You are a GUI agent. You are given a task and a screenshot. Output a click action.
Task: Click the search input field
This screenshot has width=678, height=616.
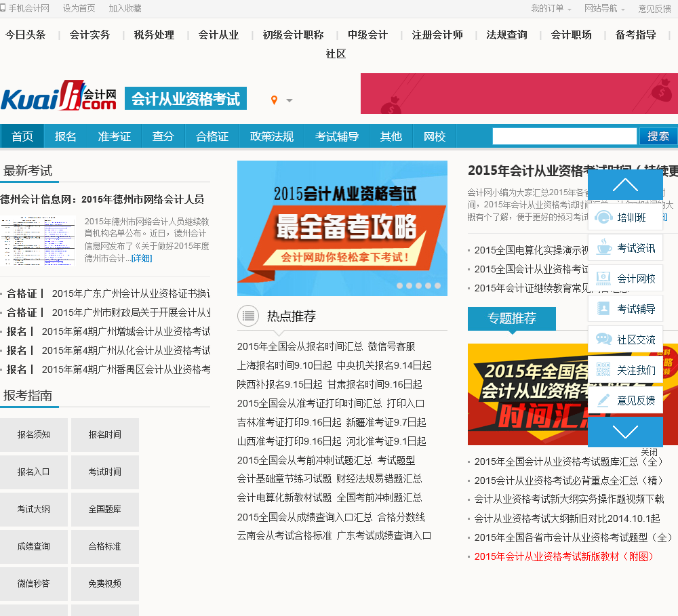pos(564,136)
